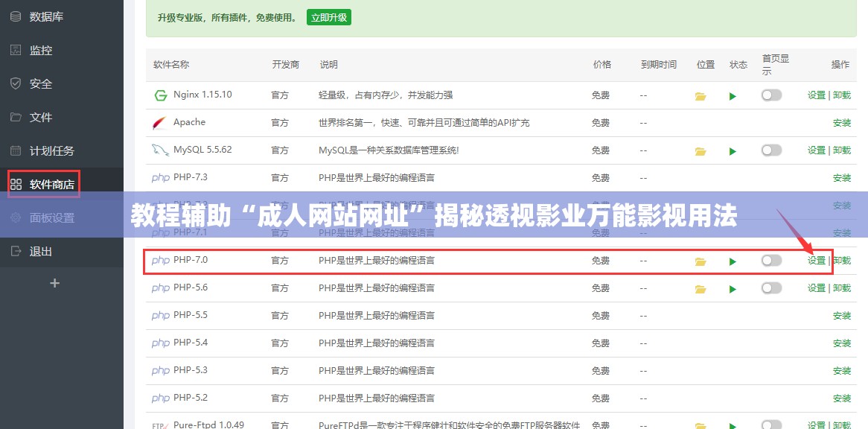Click the 价格 column header
868x429 pixels.
(x=602, y=65)
